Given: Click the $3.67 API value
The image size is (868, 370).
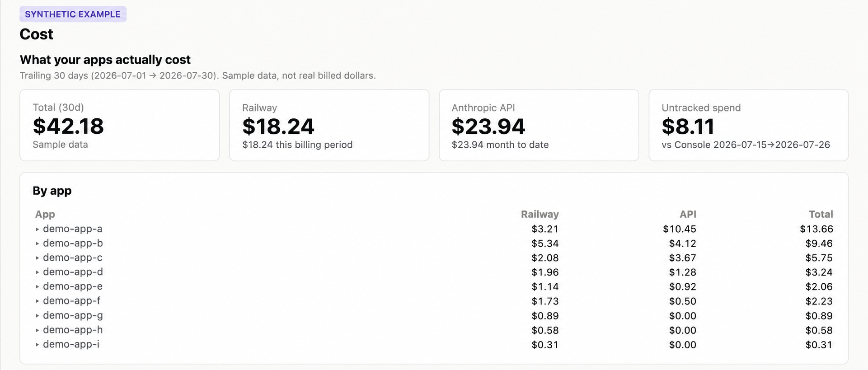Looking at the screenshot, I should click(x=682, y=258).
